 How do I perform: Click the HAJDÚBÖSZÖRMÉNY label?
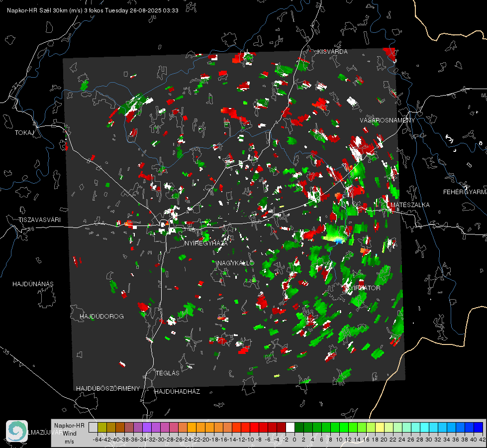coord(108,389)
